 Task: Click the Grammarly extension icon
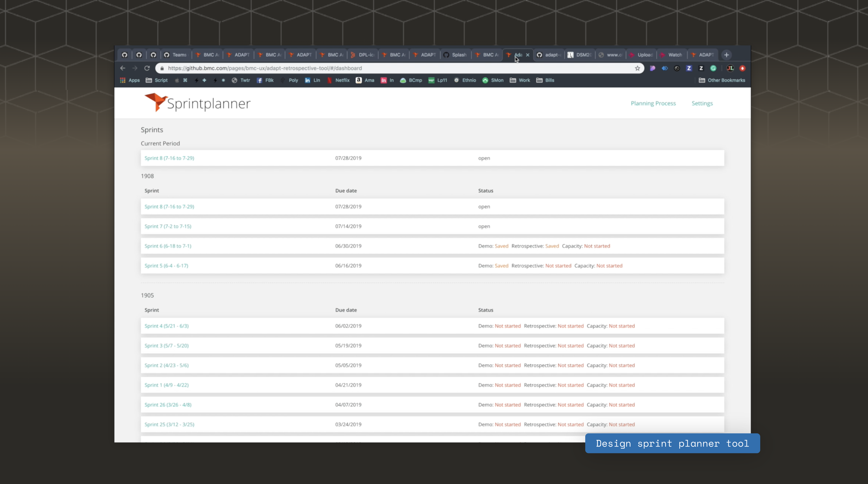tap(713, 68)
